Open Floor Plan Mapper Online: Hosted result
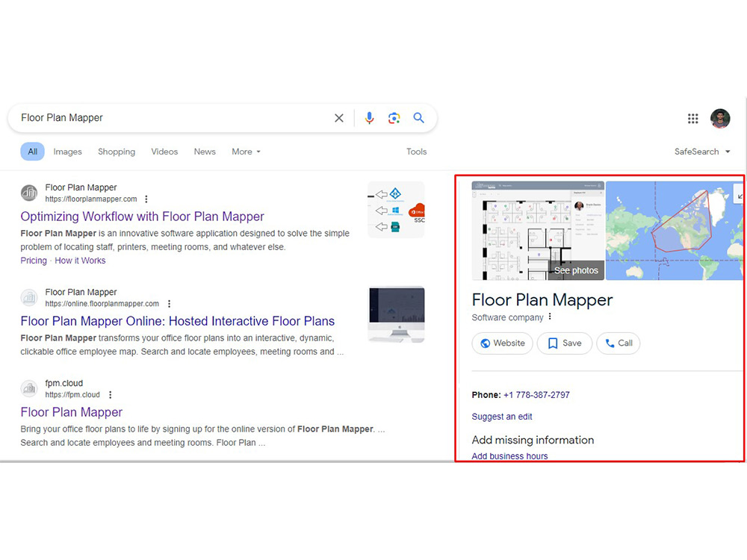This screenshot has height=560, width=747. [177, 321]
